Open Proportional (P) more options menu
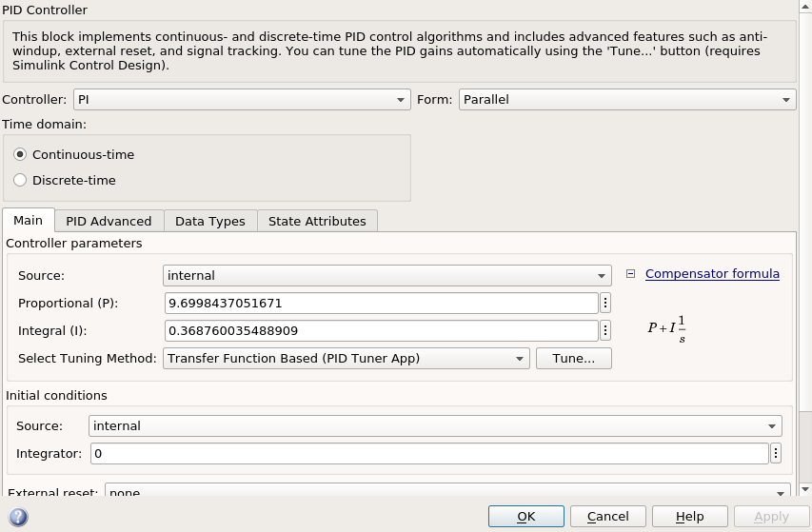Image resolution: width=812 pixels, height=532 pixels. (x=604, y=304)
